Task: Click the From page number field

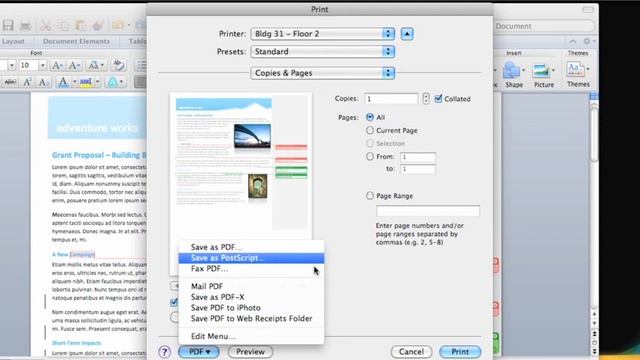Action: [x=418, y=157]
